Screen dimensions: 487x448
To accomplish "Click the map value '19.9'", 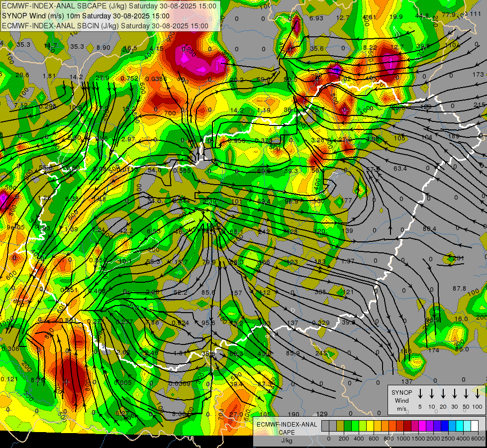I will [396, 16].
